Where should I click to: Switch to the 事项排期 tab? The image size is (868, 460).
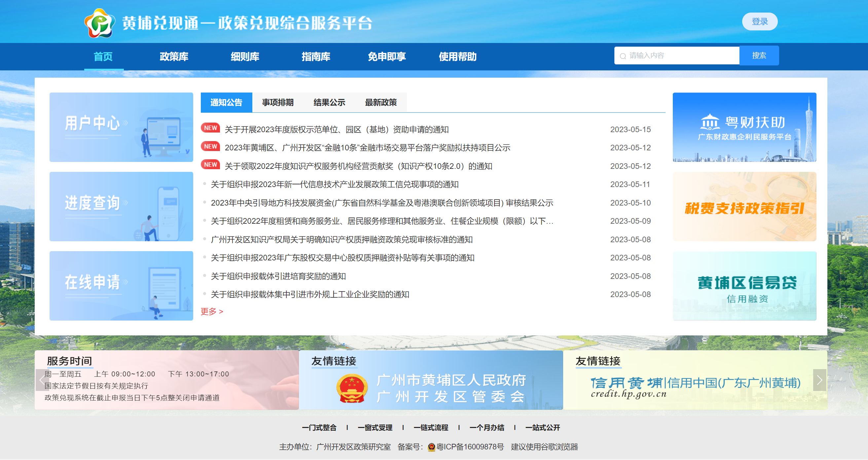coord(278,102)
